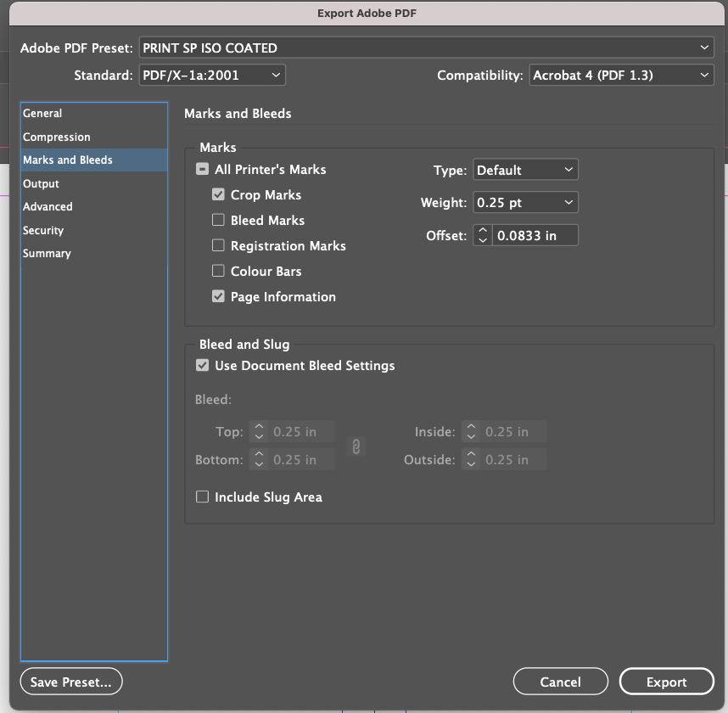Enable the Bleed Marks checkbox
The width and height of the screenshot is (728, 713).
pyautogui.click(x=218, y=221)
